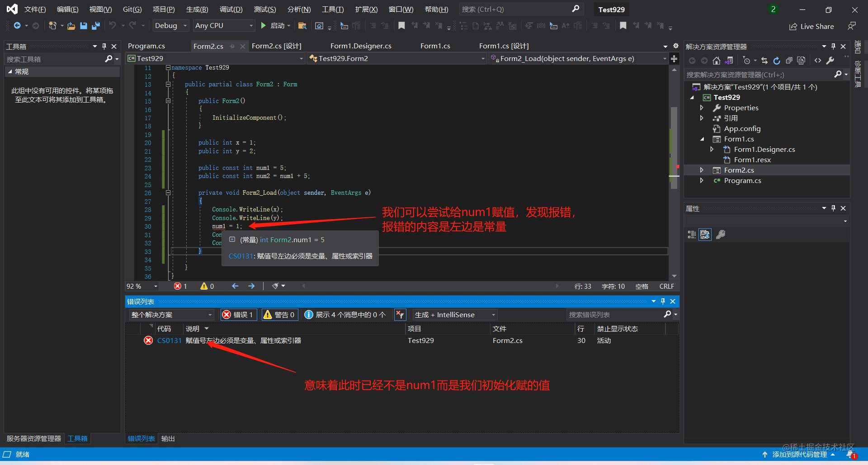
Task: Click the property pages wrench in Properties panel
Action: click(721, 234)
